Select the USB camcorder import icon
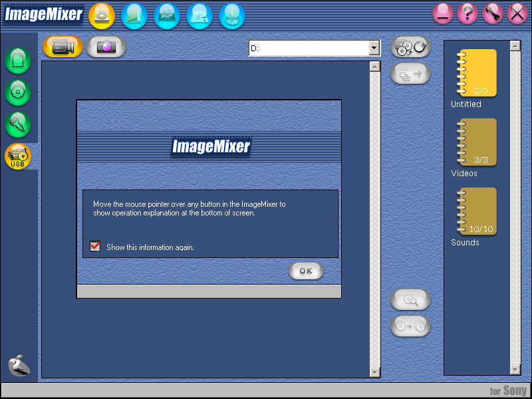This screenshot has height=399, width=532. pos(18,156)
